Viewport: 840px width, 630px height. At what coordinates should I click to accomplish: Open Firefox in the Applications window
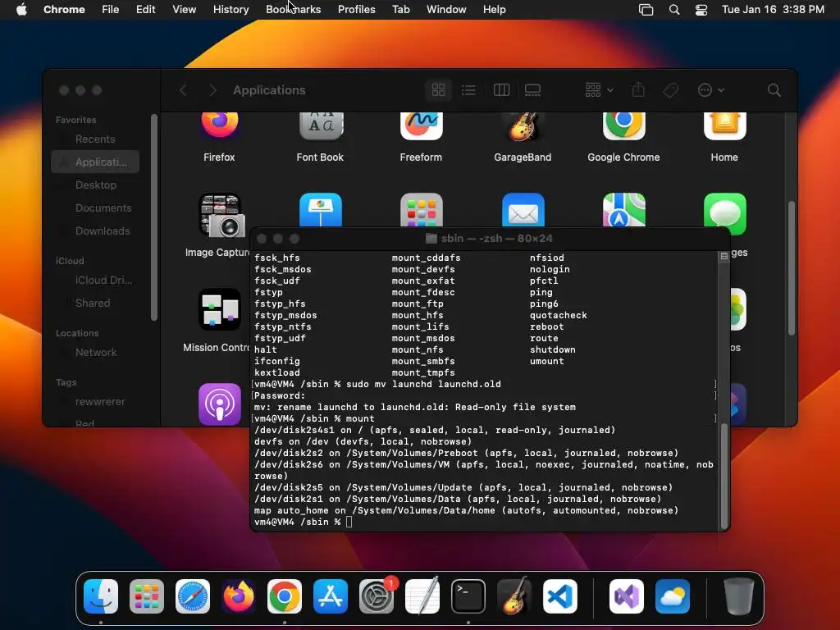tap(220, 126)
